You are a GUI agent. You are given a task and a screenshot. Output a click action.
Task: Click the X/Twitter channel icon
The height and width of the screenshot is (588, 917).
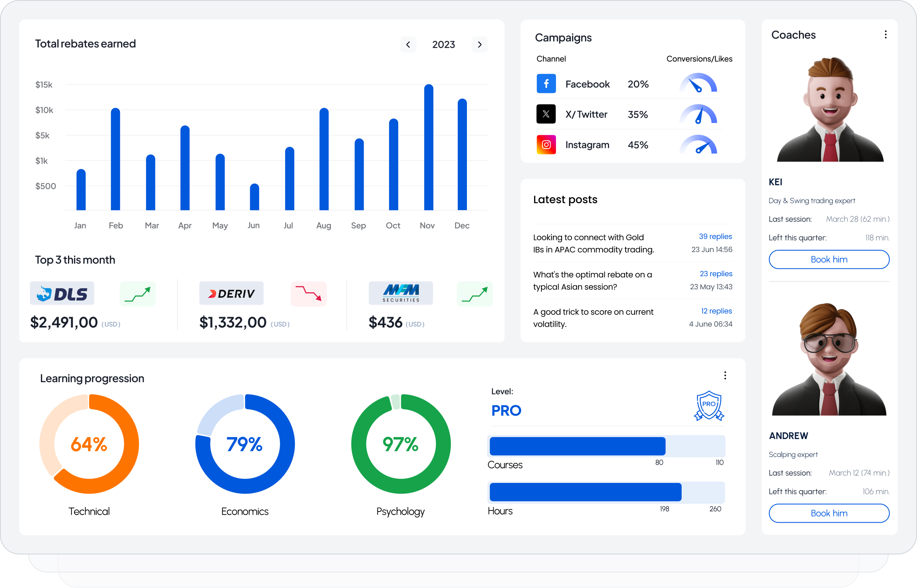coord(546,114)
